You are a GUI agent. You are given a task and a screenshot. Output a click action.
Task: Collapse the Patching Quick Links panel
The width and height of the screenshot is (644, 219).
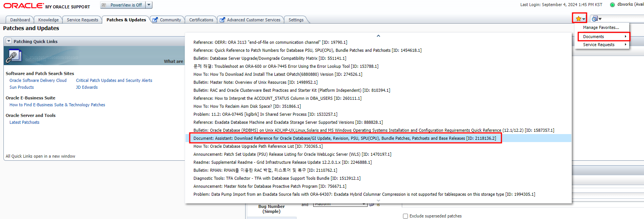point(9,41)
